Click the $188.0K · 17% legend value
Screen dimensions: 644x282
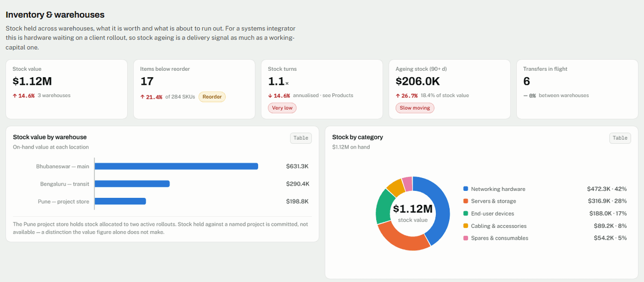(x=607, y=213)
